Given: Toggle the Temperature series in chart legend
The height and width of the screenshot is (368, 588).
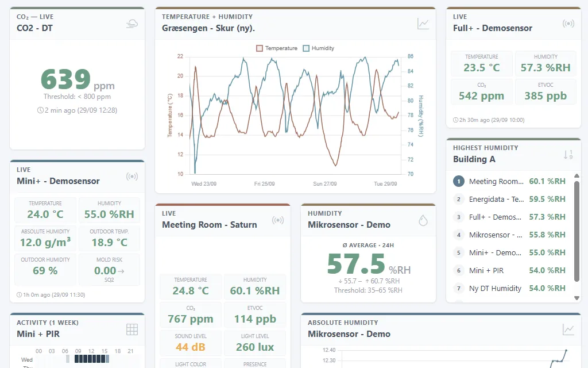Looking at the screenshot, I should pyautogui.click(x=277, y=48).
